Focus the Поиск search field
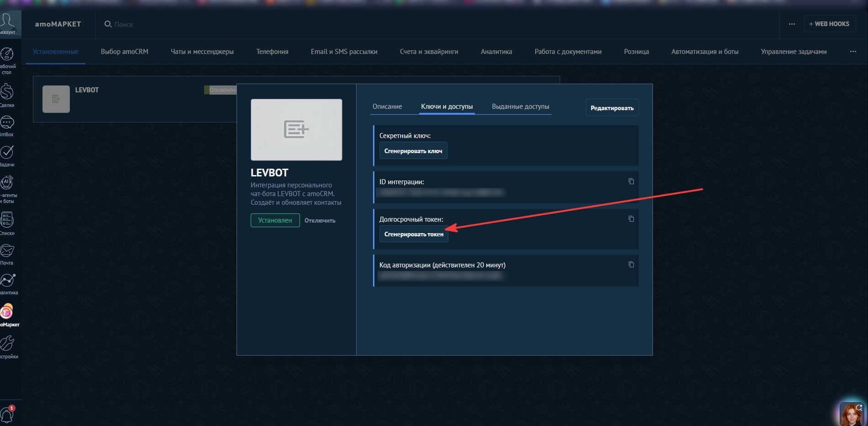The image size is (868, 426). pos(124,25)
